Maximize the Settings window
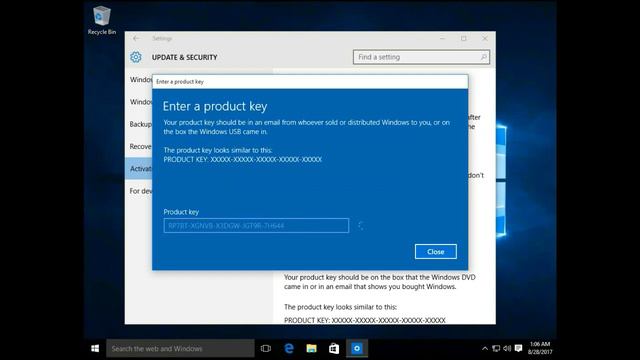The width and height of the screenshot is (640, 360). [464, 38]
